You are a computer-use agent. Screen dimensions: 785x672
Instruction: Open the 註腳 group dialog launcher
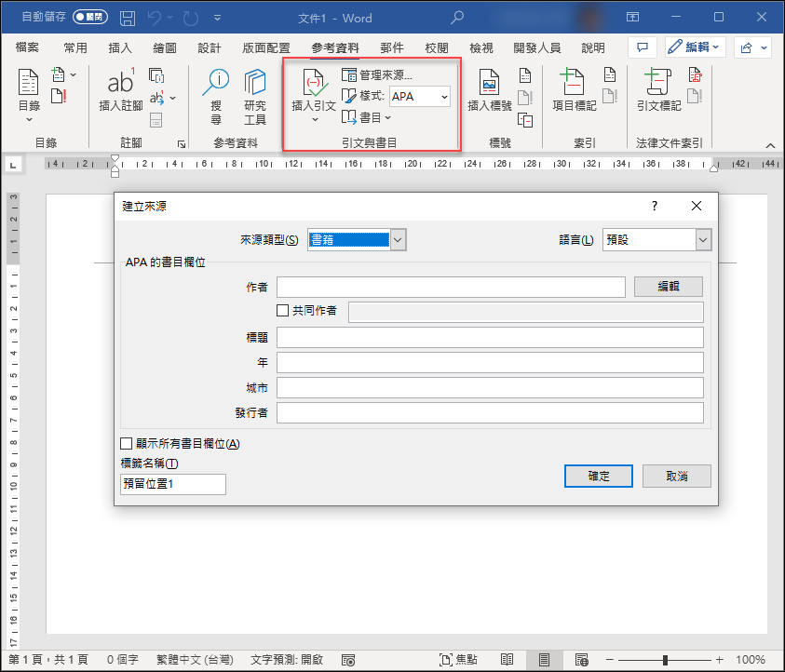pyautogui.click(x=182, y=144)
